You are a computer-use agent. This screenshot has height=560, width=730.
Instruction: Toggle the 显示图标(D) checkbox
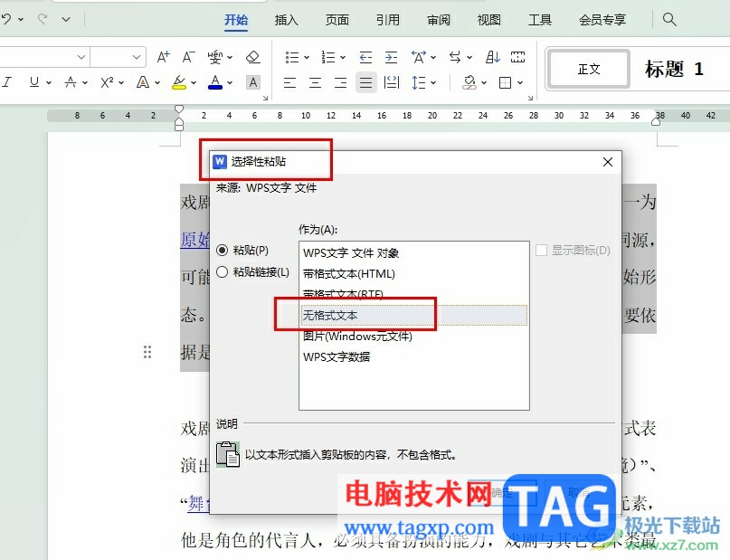(x=541, y=251)
